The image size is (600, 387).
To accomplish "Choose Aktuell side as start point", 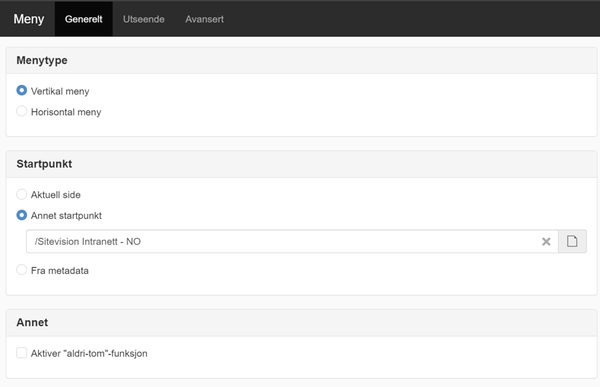I will 22,194.
